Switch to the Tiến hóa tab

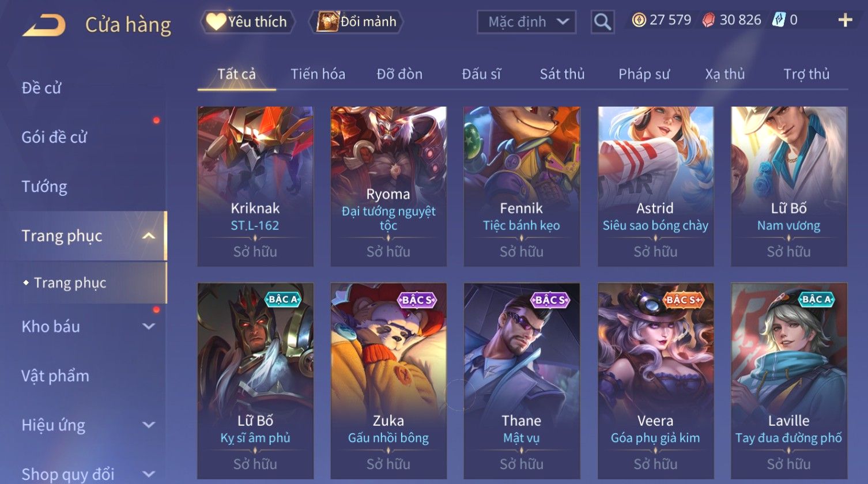pos(318,74)
